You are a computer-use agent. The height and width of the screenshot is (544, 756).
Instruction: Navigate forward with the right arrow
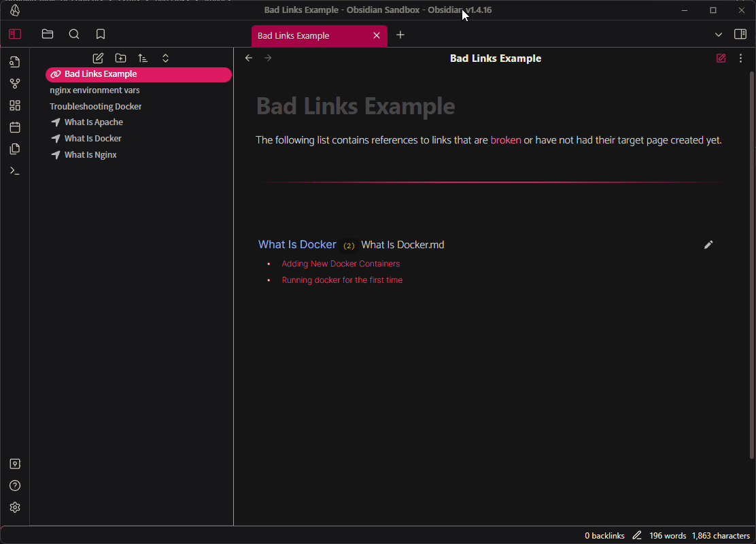268,58
